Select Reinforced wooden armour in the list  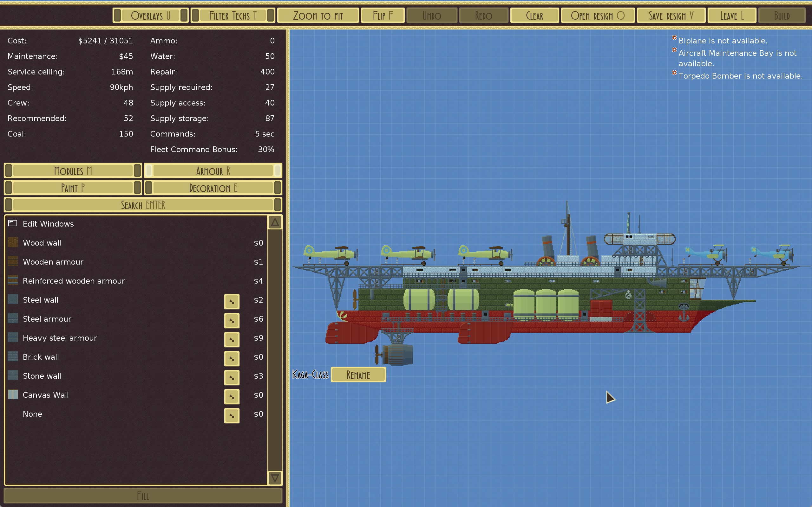point(74,281)
